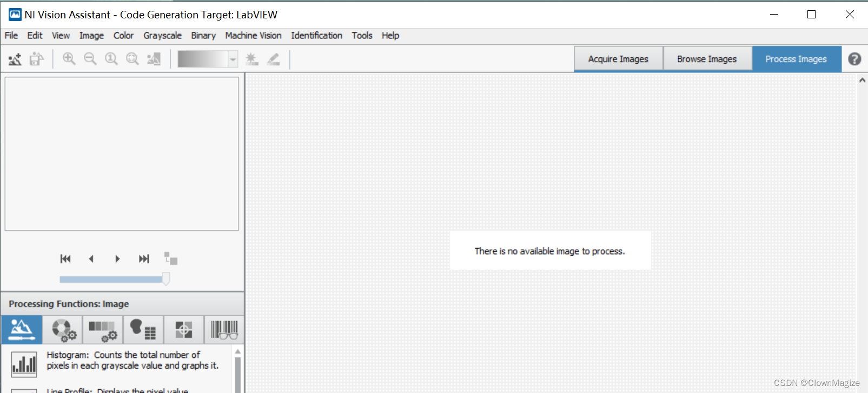Open the Image menu

pyautogui.click(x=91, y=36)
